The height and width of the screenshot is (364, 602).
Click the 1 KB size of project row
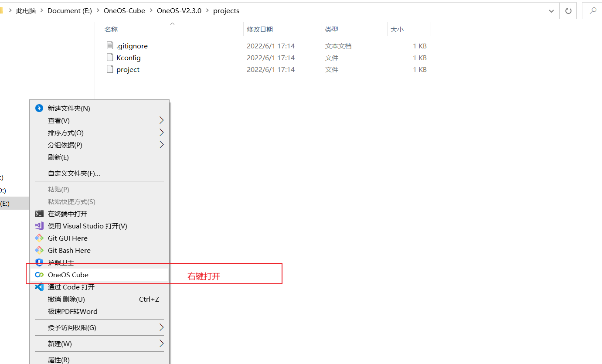pos(420,69)
